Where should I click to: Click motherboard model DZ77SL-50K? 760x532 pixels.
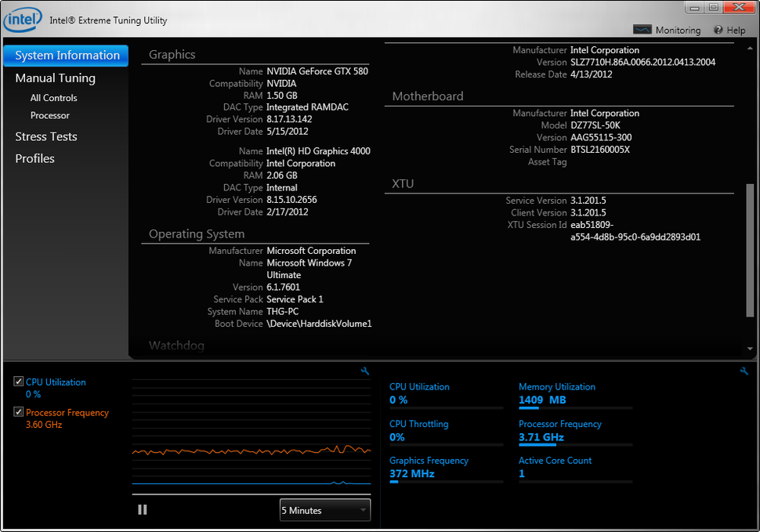coord(595,125)
